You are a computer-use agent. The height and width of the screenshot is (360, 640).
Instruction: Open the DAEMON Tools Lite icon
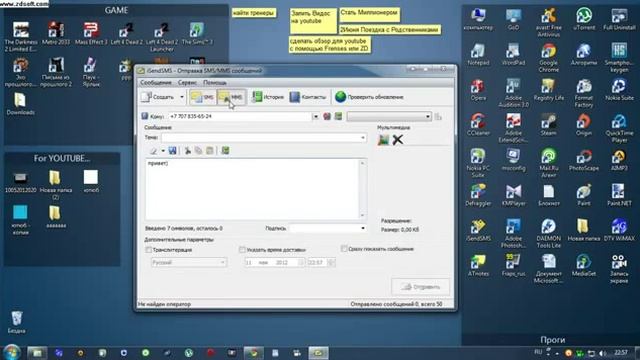(x=549, y=233)
